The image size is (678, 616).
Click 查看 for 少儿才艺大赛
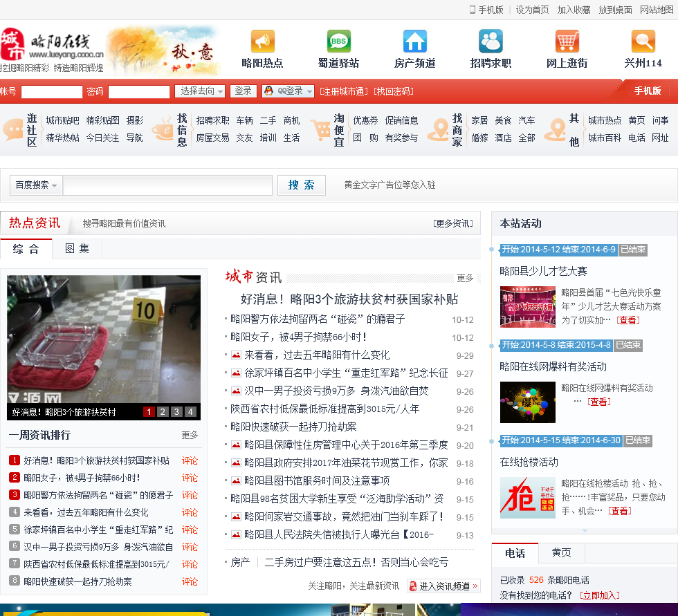click(628, 320)
